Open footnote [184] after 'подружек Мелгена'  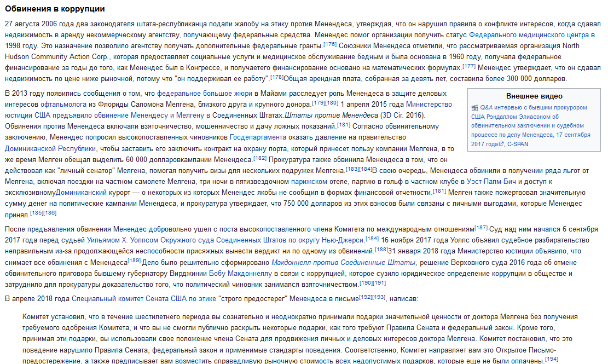pyautogui.click(x=365, y=169)
